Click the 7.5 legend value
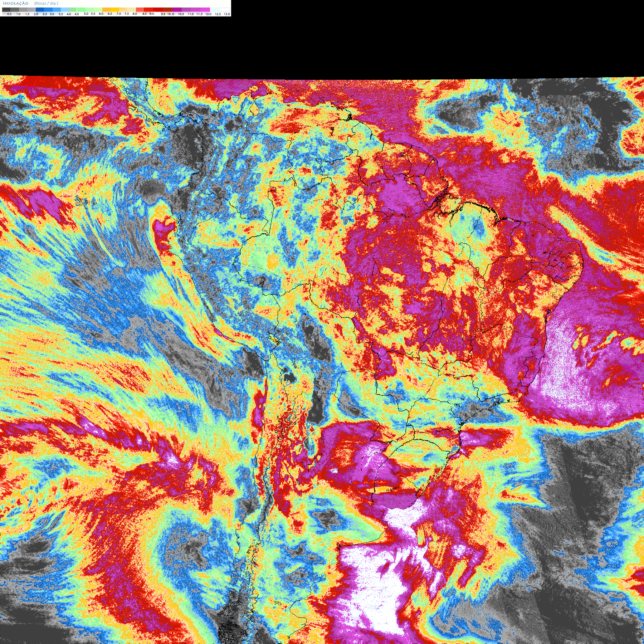The width and height of the screenshot is (644, 644). point(127,14)
